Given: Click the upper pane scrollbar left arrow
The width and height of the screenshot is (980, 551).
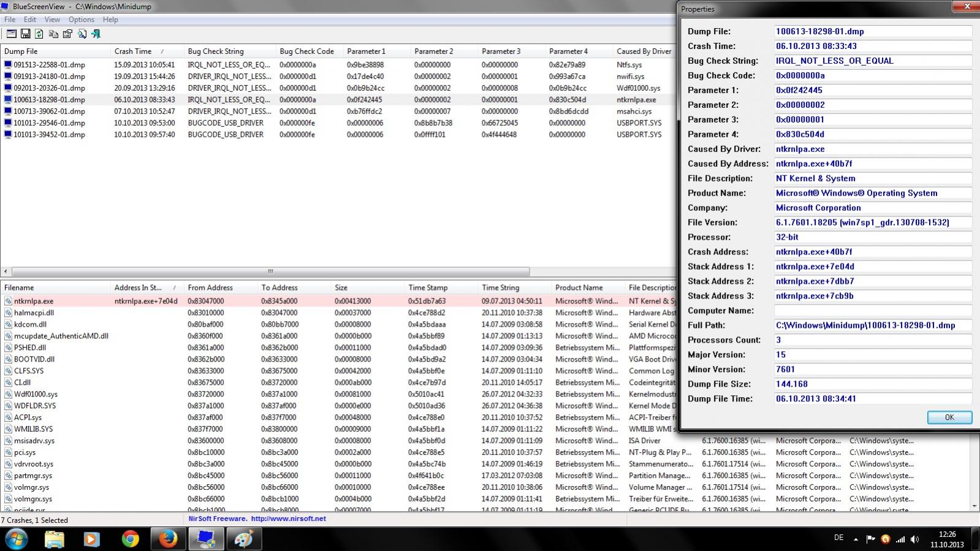Looking at the screenshot, I should pos(6,272).
